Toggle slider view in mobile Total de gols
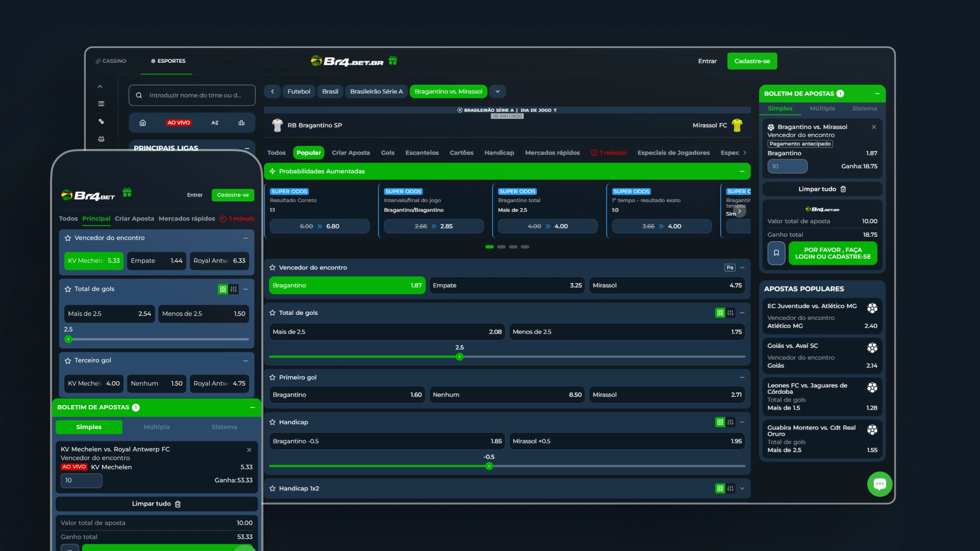This screenshot has width=980, height=551. (x=234, y=289)
